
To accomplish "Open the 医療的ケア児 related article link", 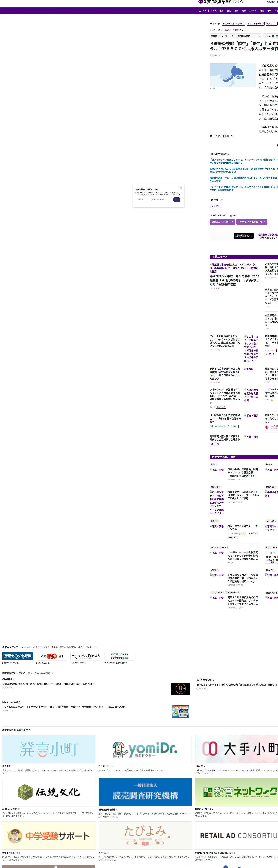I will coord(244,170).
